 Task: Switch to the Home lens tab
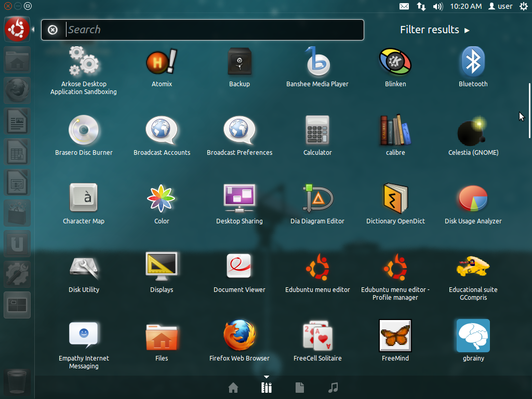point(233,388)
